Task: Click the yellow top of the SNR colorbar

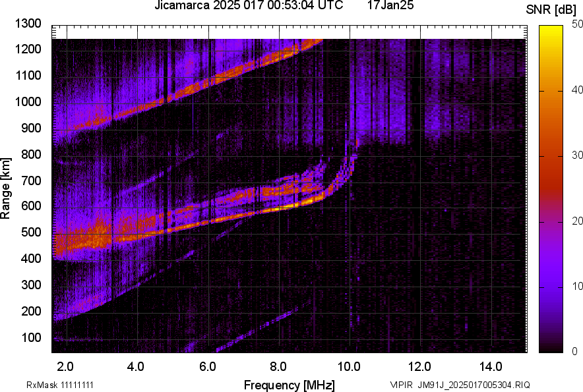Action: tap(553, 28)
